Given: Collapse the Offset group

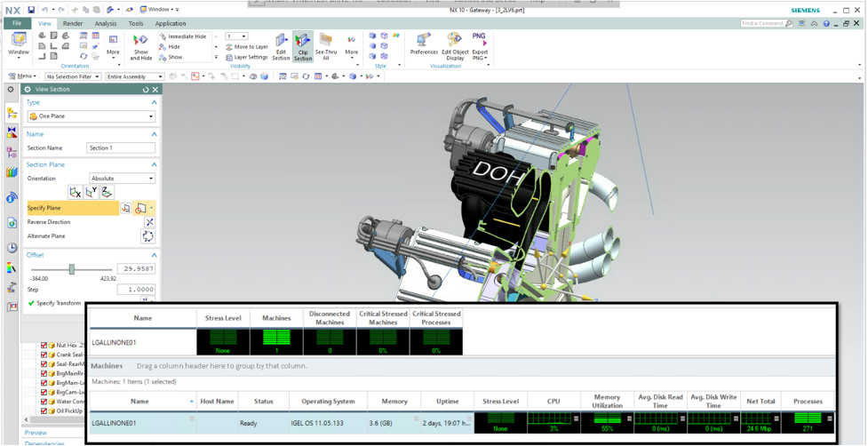Looking at the screenshot, I should point(154,255).
